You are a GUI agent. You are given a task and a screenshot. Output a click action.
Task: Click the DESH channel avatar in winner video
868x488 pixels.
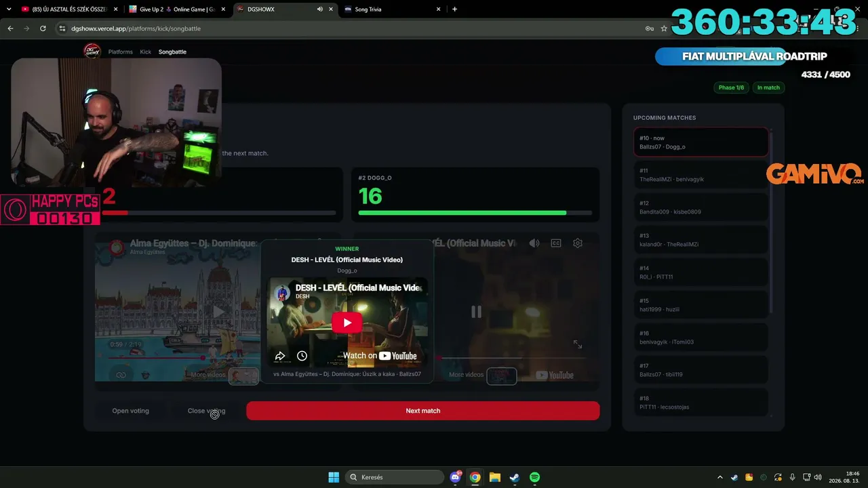click(x=282, y=292)
